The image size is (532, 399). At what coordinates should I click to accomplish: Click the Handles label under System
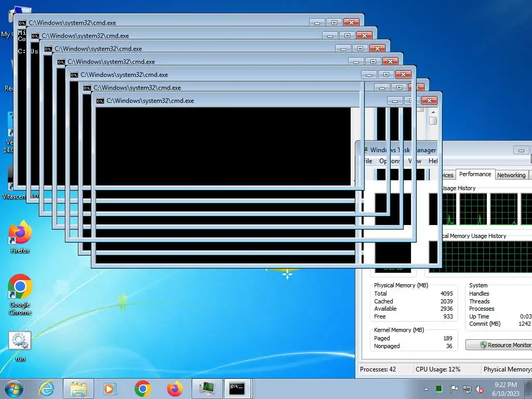tap(479, 294)
